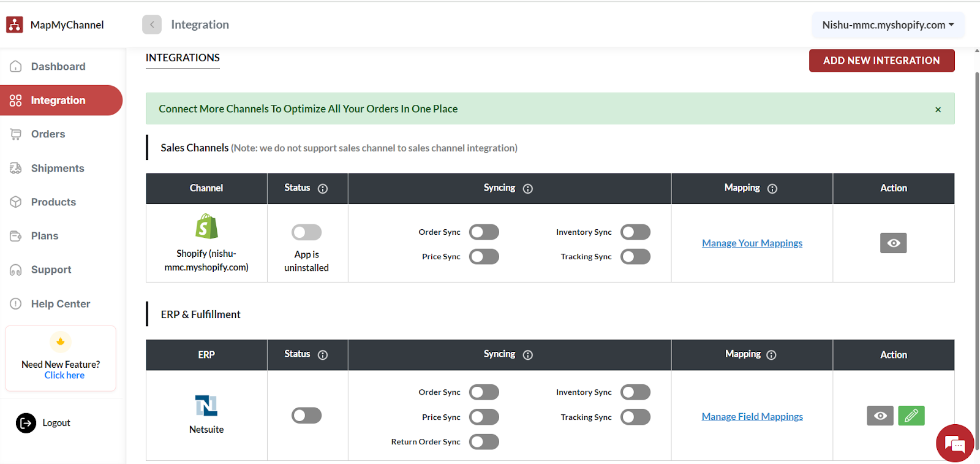Click the MapMyChannel logo icon

(x=15, y=25)
